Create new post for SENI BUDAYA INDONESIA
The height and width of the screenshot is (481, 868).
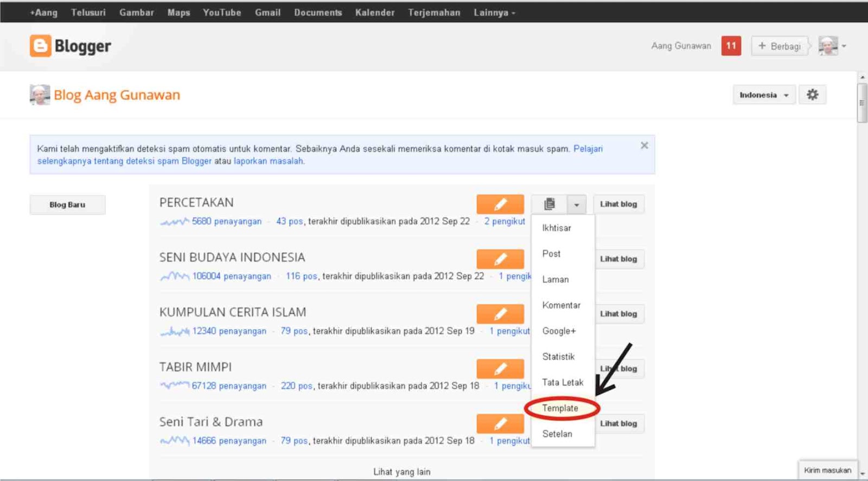click(500, 259)
